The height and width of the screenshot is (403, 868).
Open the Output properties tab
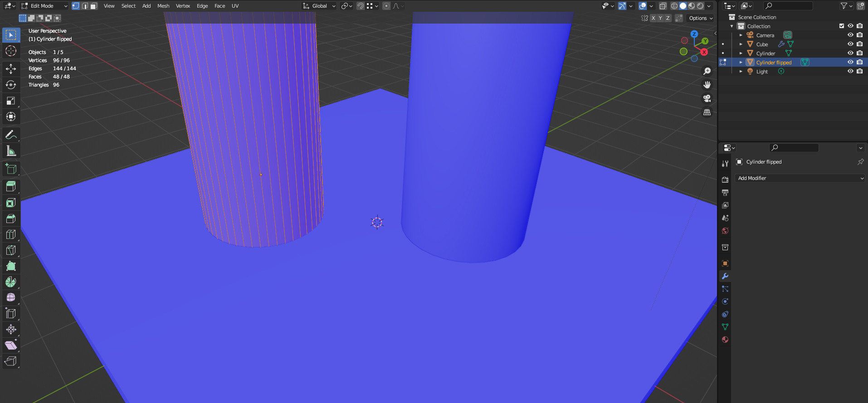tap(725, 192)
